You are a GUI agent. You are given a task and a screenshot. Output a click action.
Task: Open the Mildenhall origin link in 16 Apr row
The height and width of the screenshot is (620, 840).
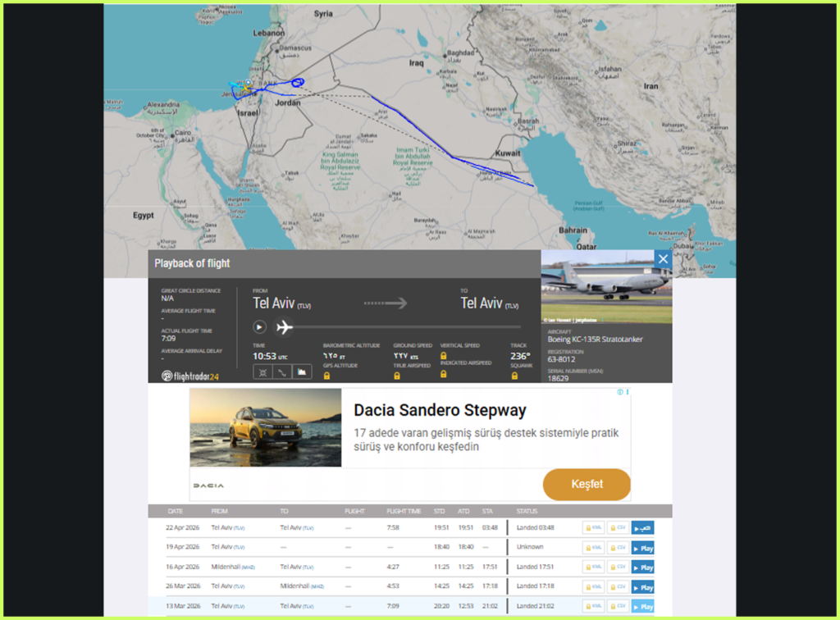[232, 567]
